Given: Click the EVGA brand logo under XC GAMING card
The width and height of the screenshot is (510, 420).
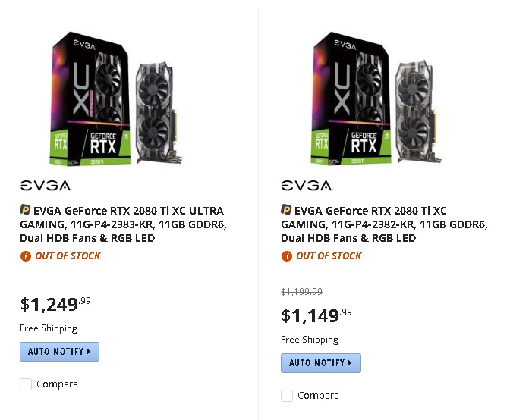Looking at the screenshot, I should pos(307,186).
